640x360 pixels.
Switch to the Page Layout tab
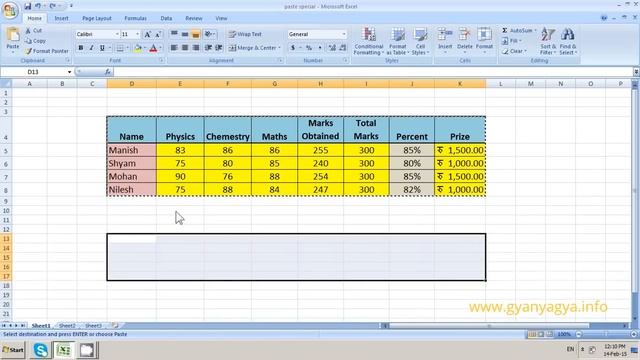[97, 18]
